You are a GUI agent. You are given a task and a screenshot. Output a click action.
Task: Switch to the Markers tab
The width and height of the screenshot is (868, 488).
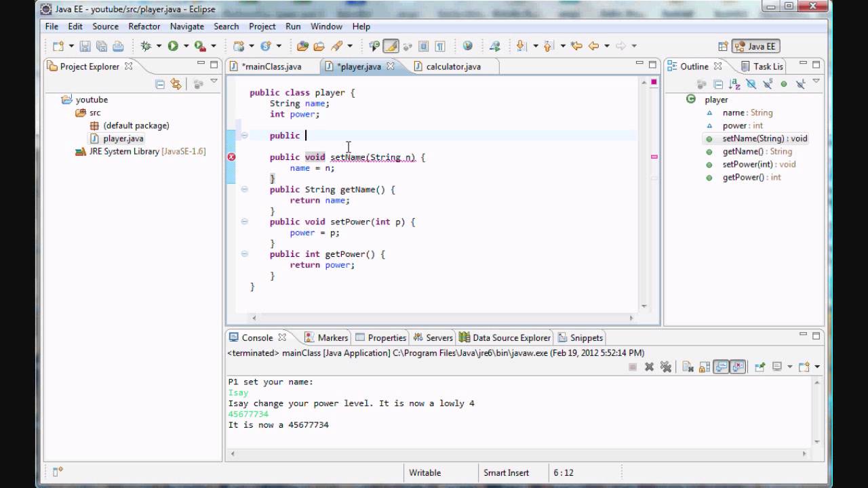pyautogui.click(x=326, y=338)
